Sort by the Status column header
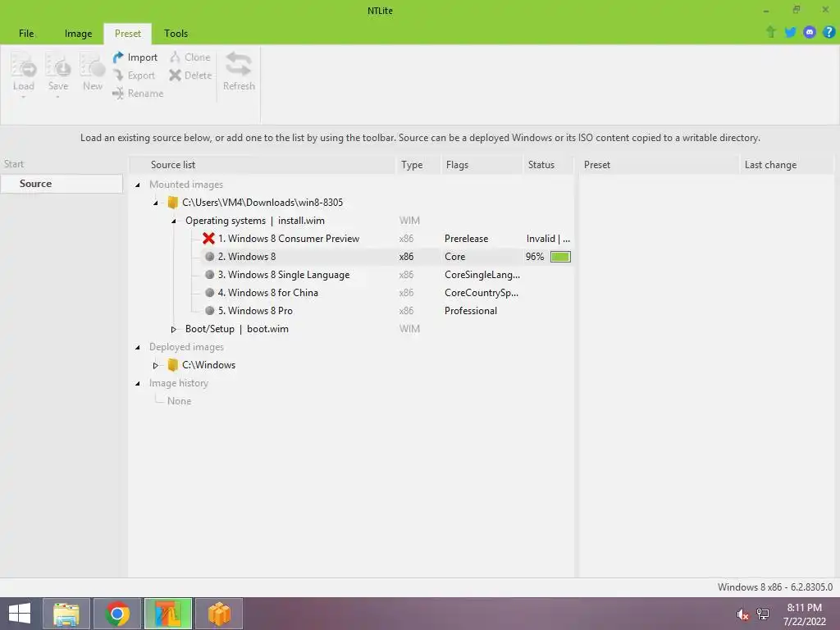Screen dimensions: 840x630 [x=548, y=164]
